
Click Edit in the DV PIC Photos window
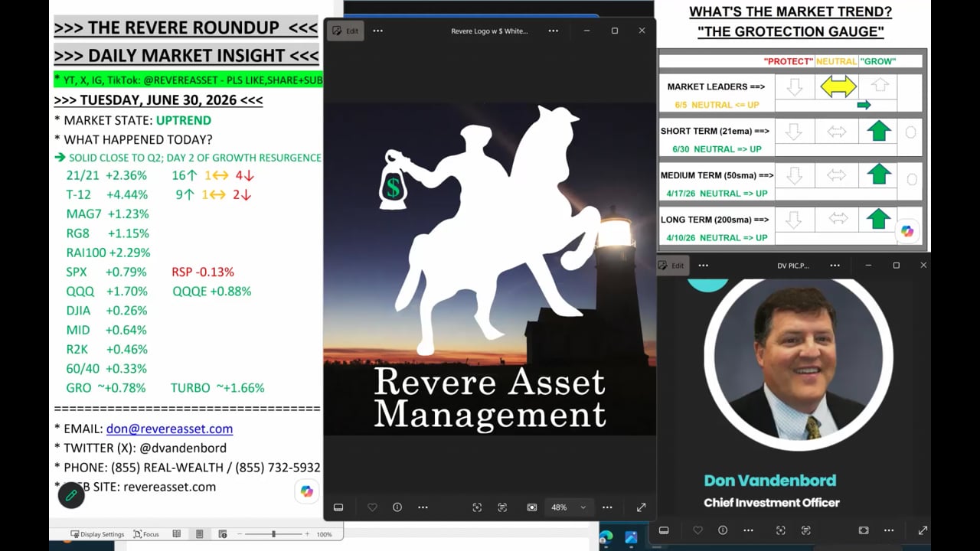(x=671, y=266)
